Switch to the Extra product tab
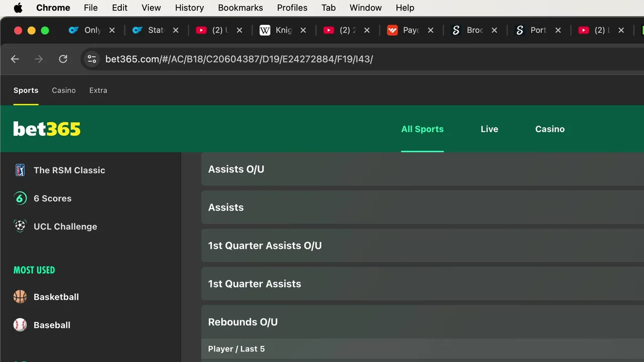This screenshot has width=644, height=362. tap(98, 90)
